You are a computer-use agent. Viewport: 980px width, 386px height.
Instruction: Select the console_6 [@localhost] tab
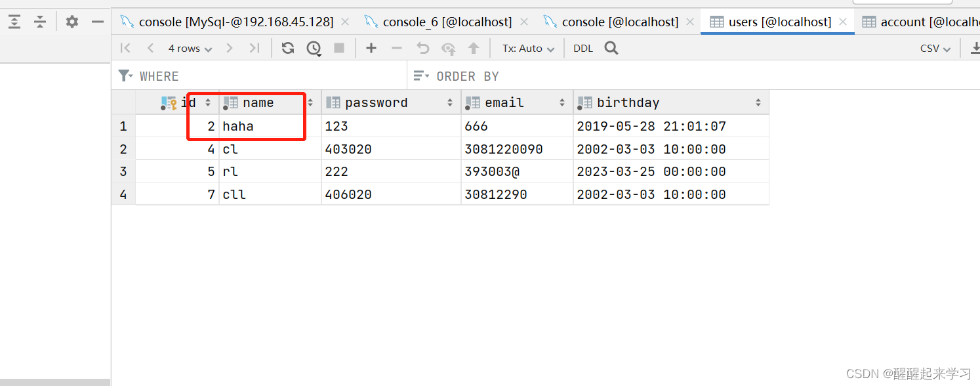447,21
